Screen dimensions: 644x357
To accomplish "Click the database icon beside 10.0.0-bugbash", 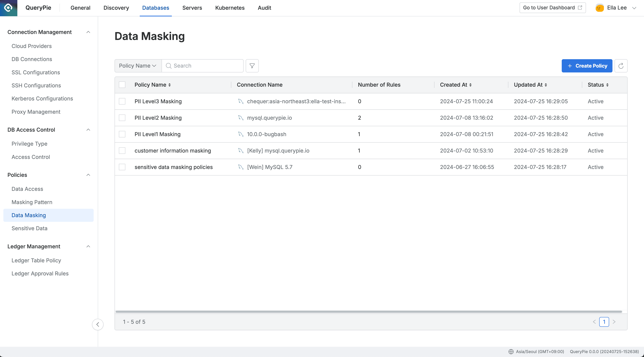I will tap(241, 134).
